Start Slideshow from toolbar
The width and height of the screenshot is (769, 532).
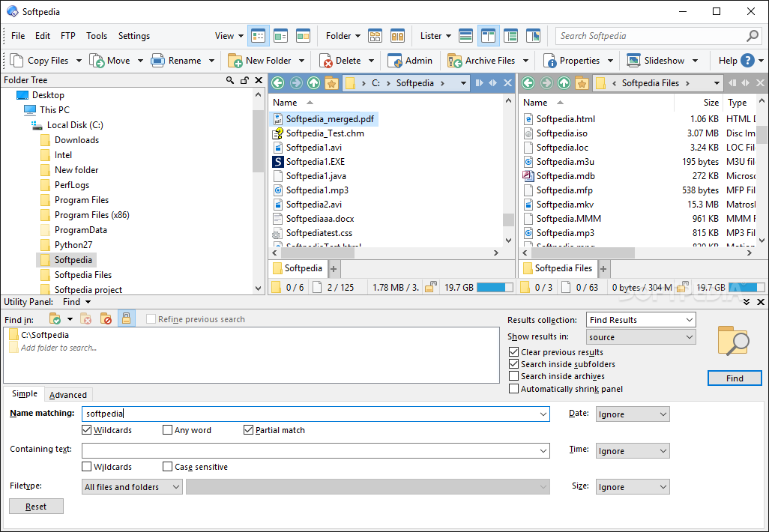[x=633, y=60]
